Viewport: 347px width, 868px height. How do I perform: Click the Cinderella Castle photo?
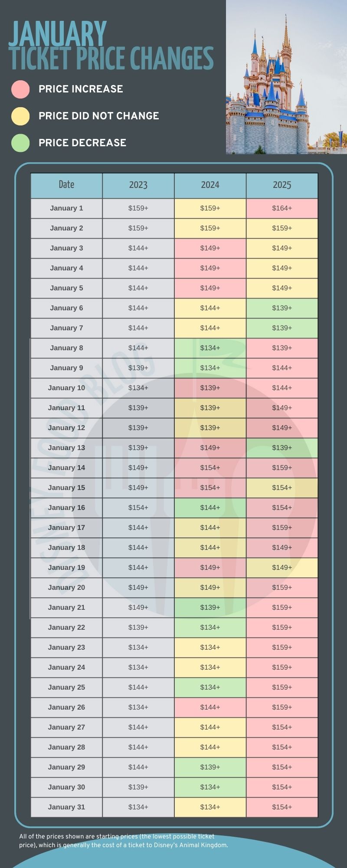point(286,77)
